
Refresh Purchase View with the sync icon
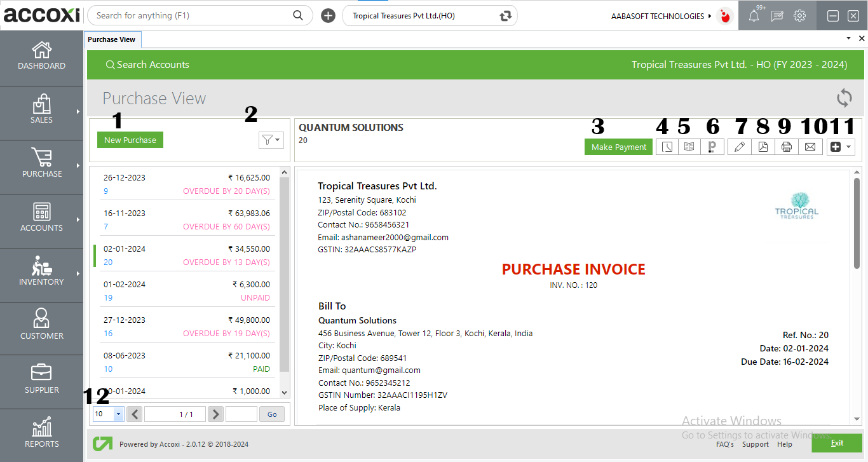[x=844, y=99]
